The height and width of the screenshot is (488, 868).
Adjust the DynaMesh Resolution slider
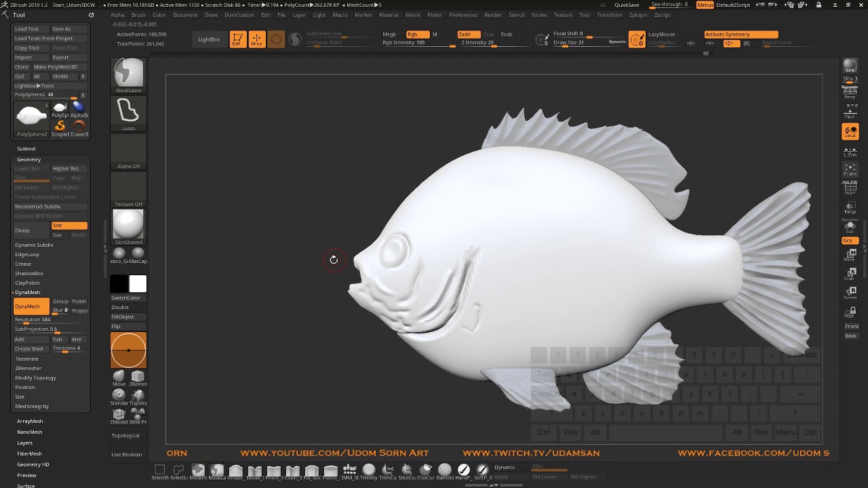pyautogui.click(x=51, y=320)
